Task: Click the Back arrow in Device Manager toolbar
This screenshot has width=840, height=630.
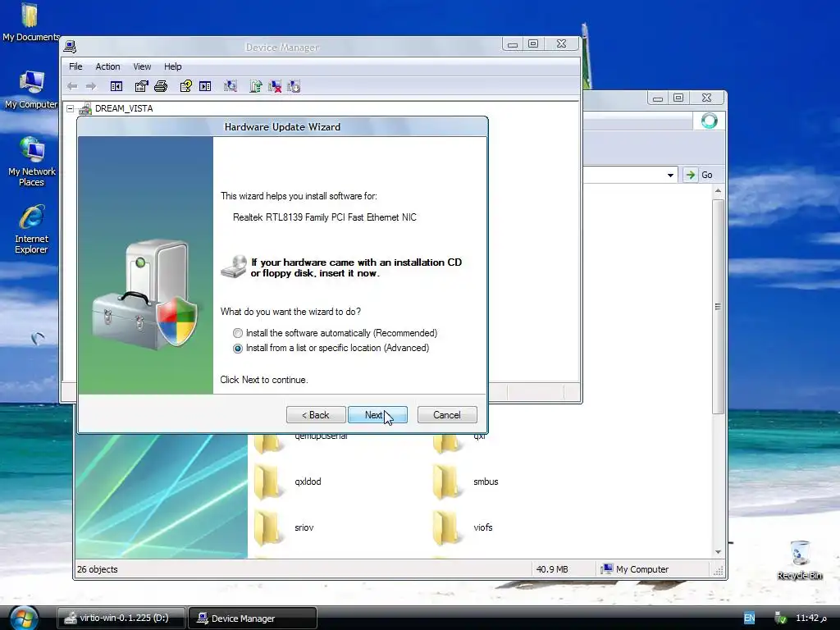Action: point(72,86)
